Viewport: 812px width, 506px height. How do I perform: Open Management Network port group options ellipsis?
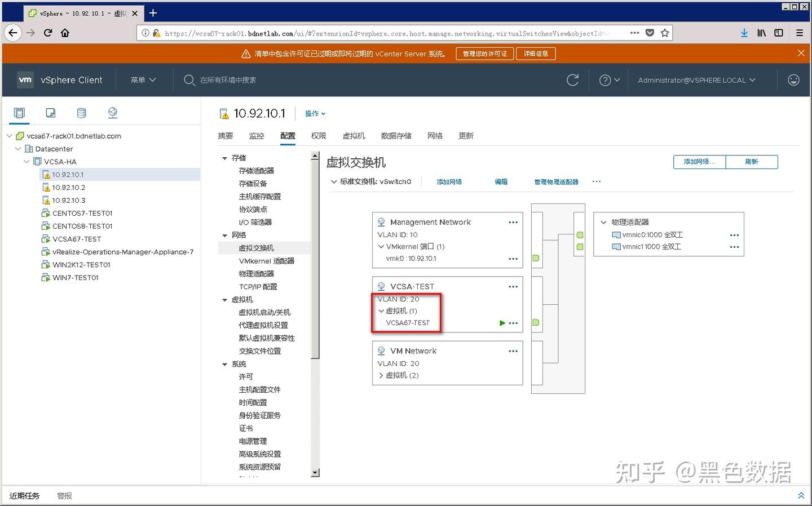click(x=513, y=222)
